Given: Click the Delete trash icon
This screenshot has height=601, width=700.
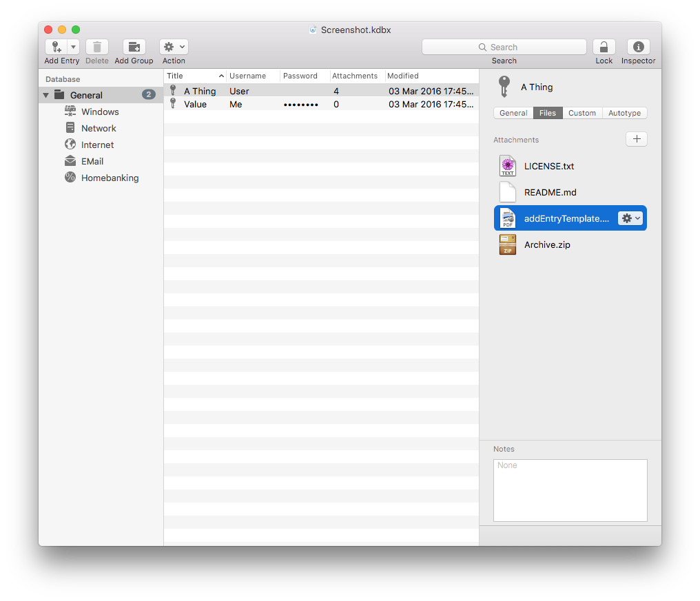Looking at the screenshot, I should pos(97,47).
